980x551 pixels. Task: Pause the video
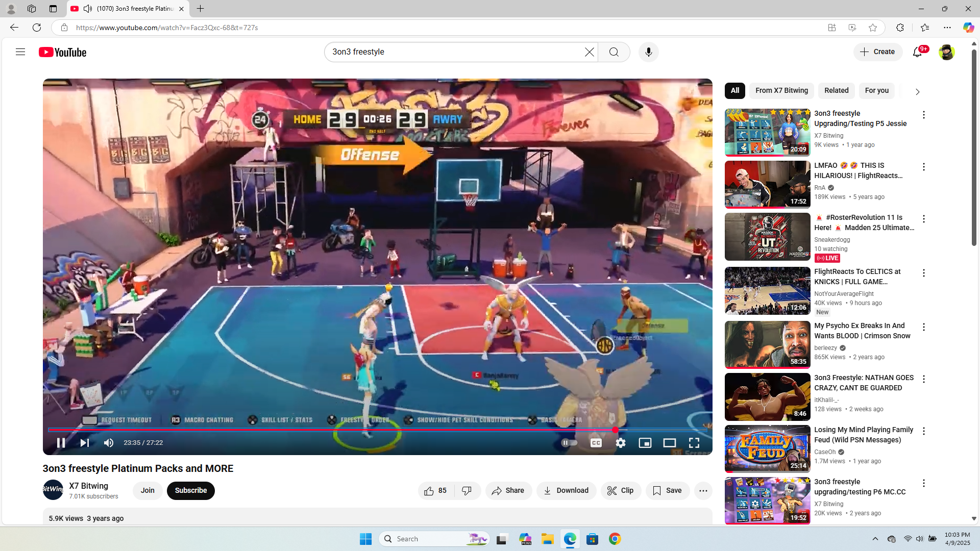(x=61, y=443)
